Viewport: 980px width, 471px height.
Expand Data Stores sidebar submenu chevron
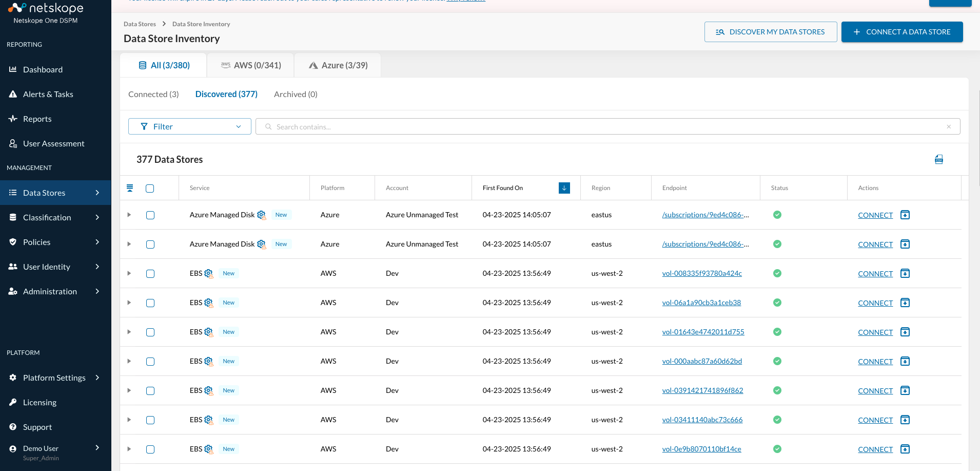pos(97,193)
